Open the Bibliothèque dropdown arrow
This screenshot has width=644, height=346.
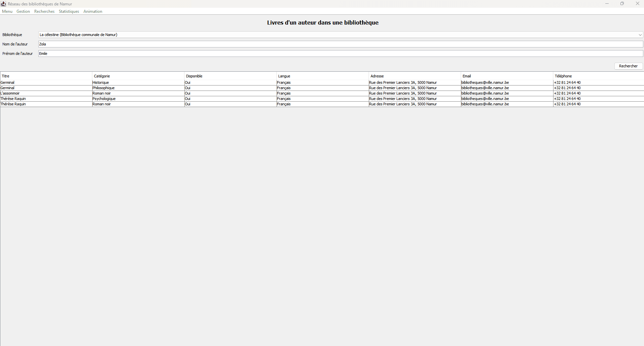point(640,35)
